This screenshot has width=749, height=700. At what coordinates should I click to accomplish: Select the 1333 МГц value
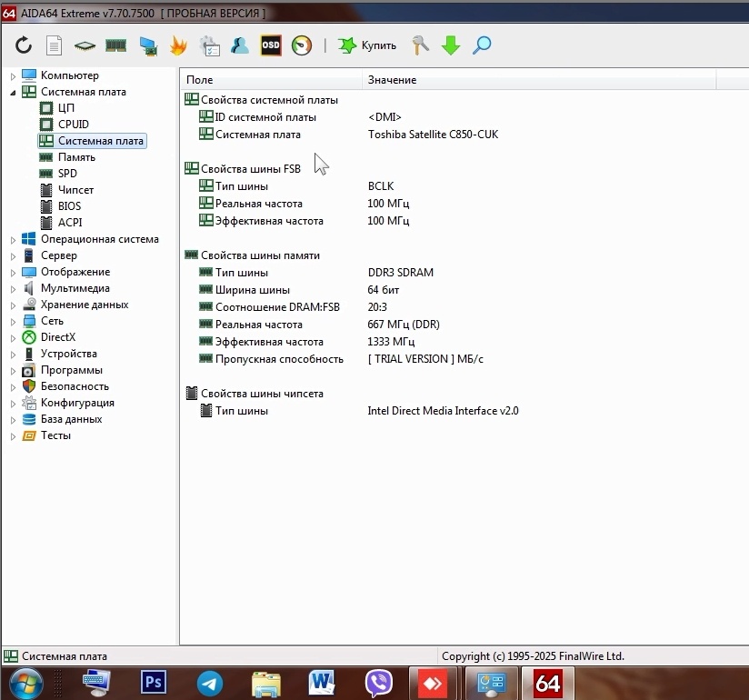[x=391, y=342]
